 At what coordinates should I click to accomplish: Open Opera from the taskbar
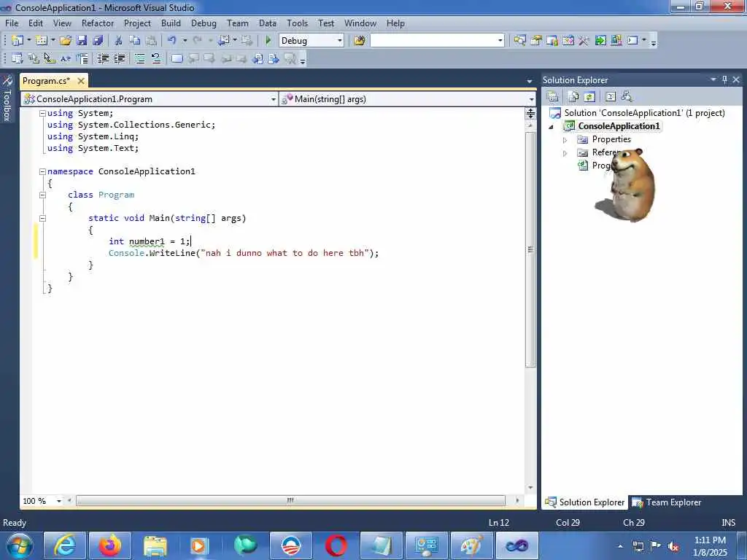click(x=336, y=545)
